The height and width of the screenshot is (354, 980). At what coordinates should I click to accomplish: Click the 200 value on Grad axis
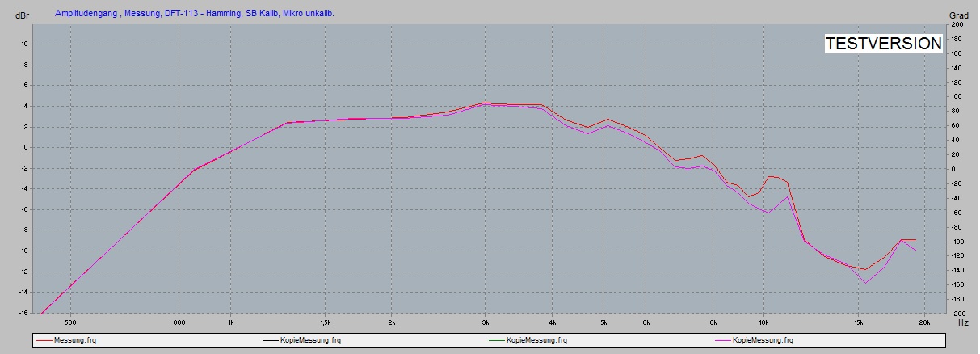pyautogui.click(x=957, y=24)
